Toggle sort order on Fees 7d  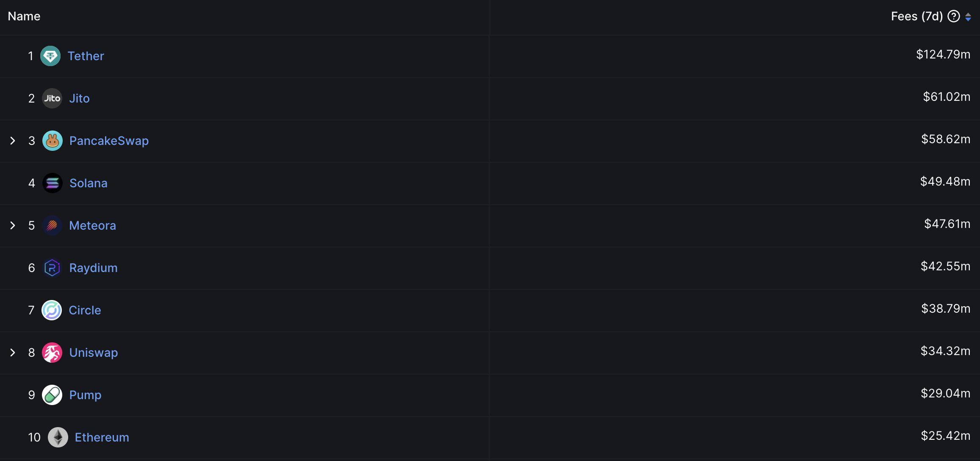tap(969, 16)
